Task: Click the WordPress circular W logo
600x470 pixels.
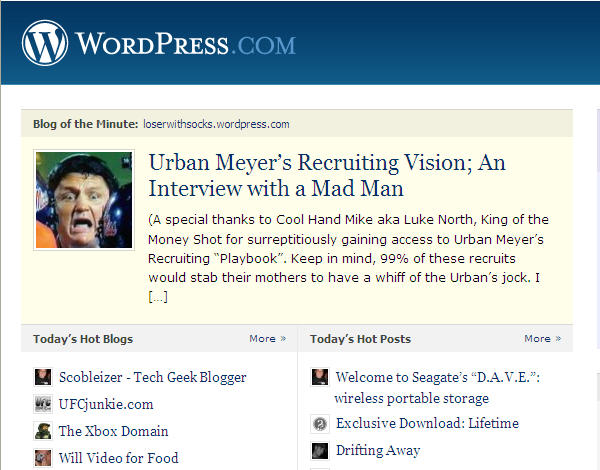Action: point(45,43)
